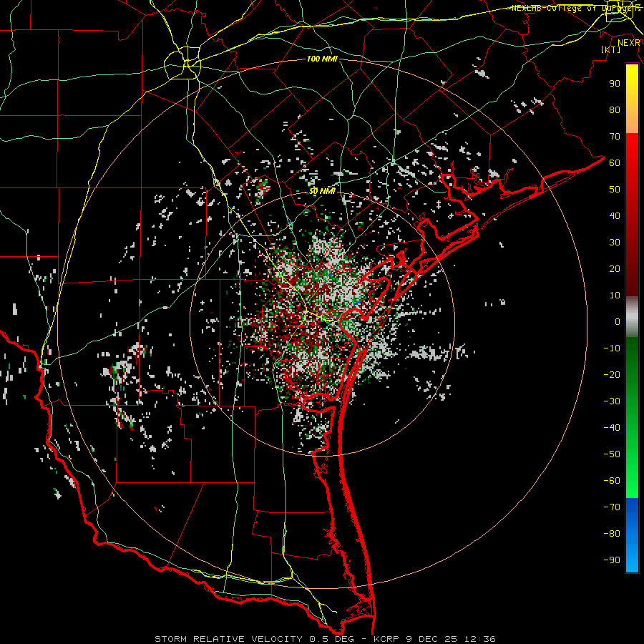Screen dimensions: 644x644
Task: Click the 100 NMI range ring label
Action: coord(322,59)
